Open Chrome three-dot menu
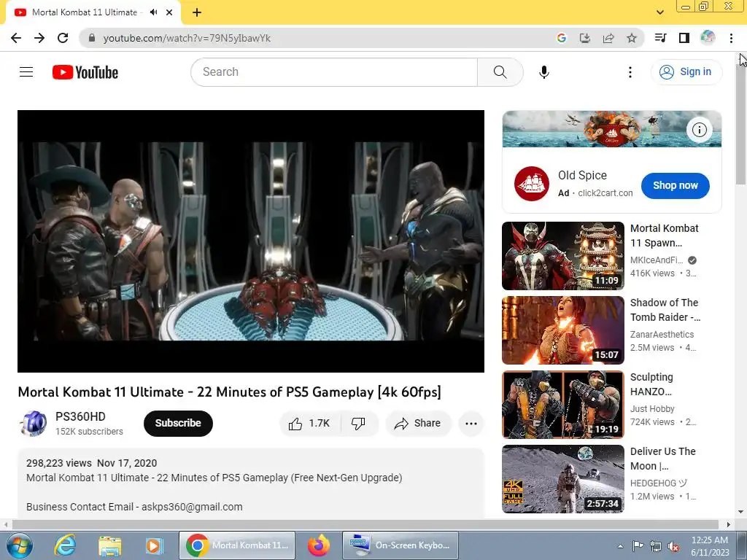Viewport: 747px width, 560px height. pyautogui.click(x=731, y=38)
